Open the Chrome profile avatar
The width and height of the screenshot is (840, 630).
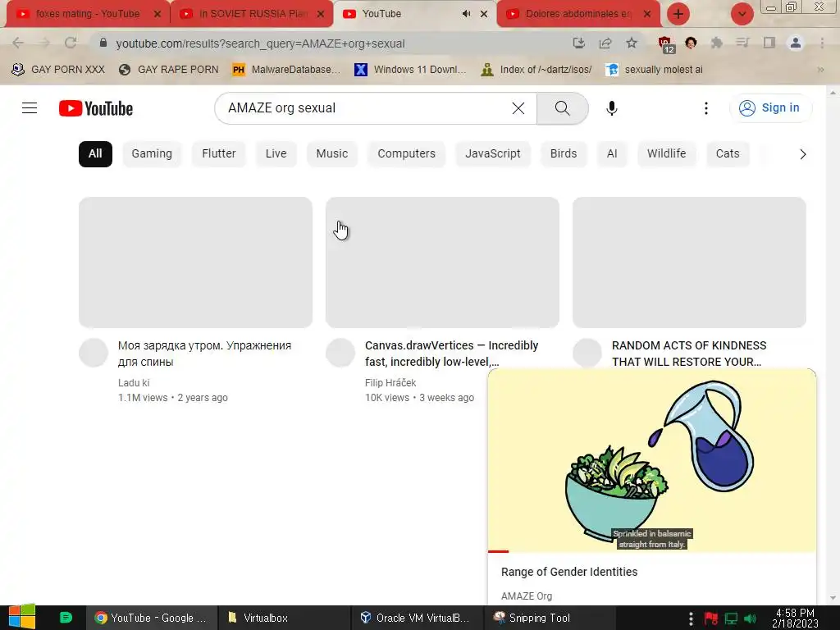tap(796, 43)
